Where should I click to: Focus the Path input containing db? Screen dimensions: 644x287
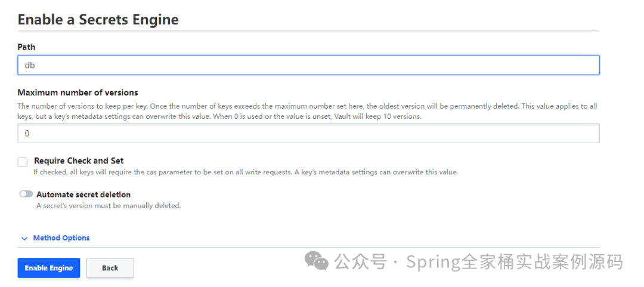308,65
